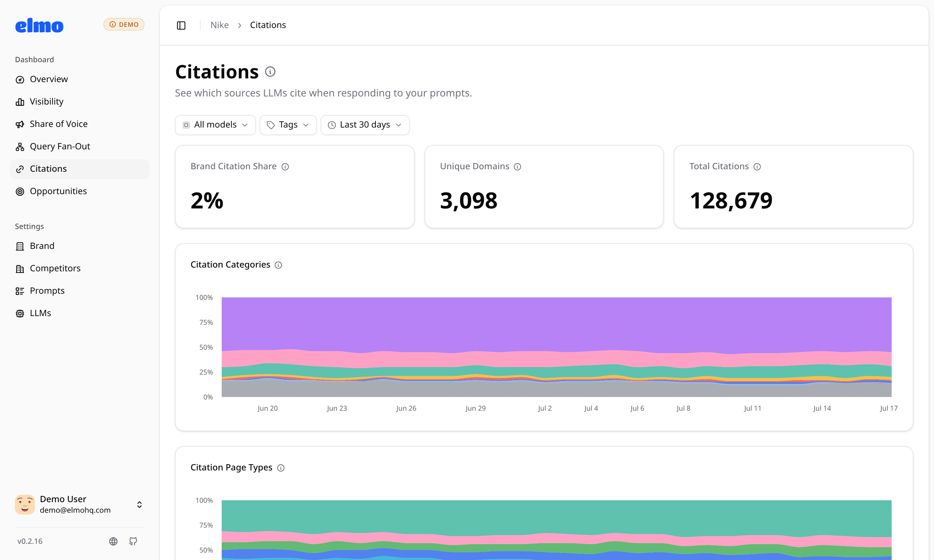Go to the Overview page
This screenshot has width=934, height=560.
[x=80, y=79]
